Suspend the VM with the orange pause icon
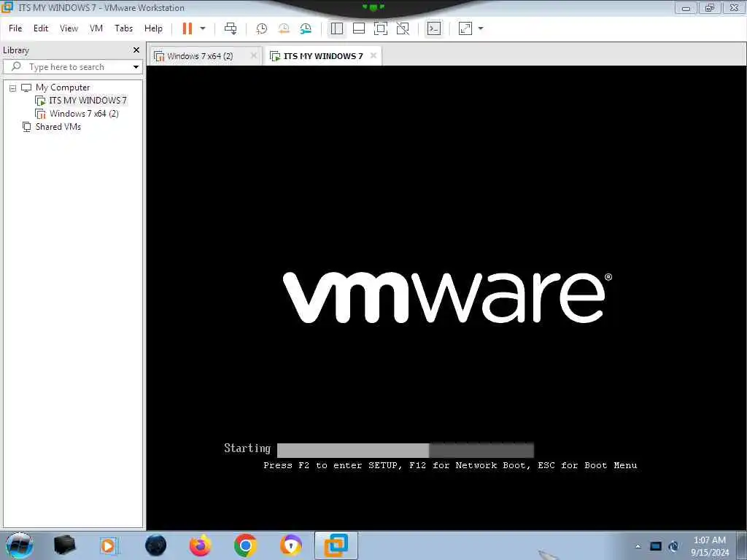747x560 pixels. point(187,28)
